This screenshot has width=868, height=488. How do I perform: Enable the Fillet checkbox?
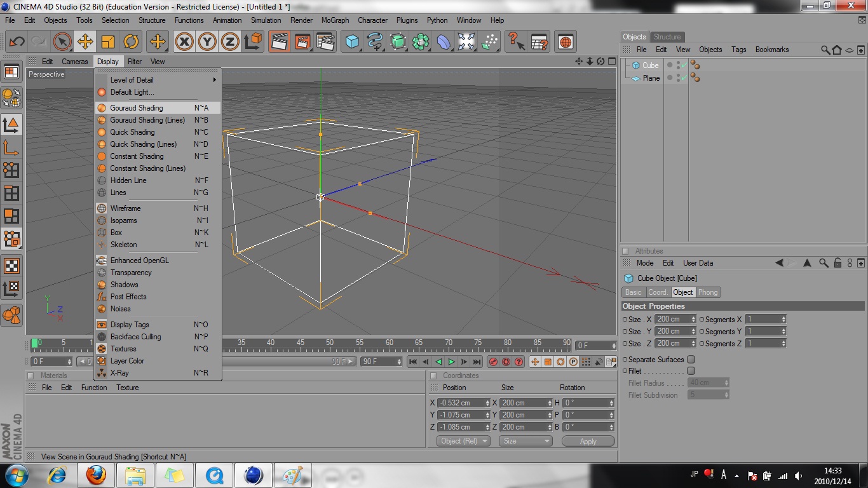click(x=691, y=371)
